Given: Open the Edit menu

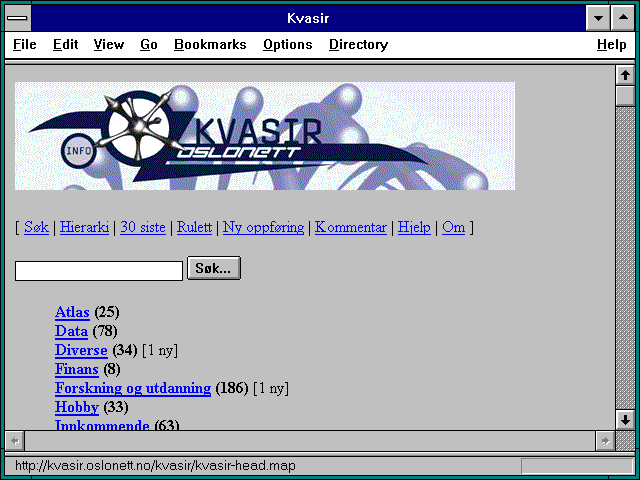Looking at the screenshot, I should tap(65, 44).
